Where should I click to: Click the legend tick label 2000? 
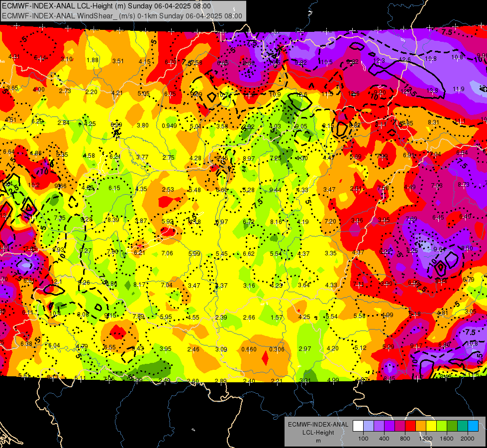pos(468,439)
